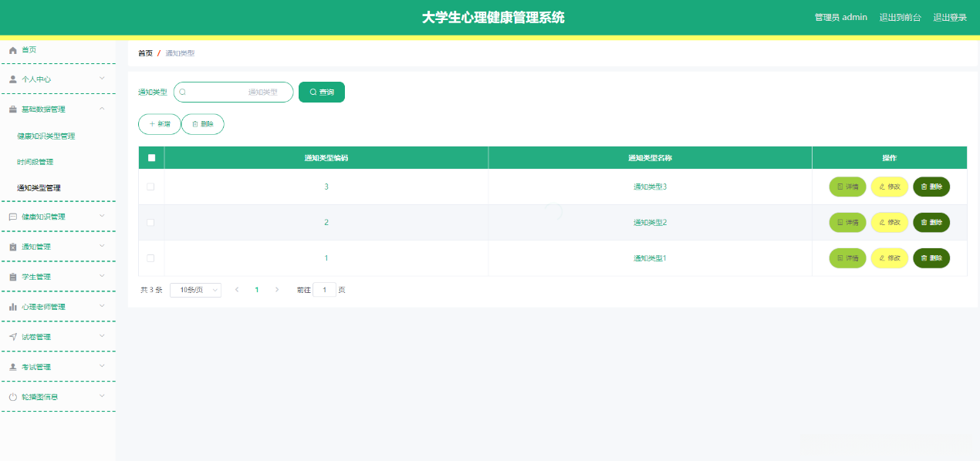Image resolution: width=980 pixels, height=461 pixels.
Task: Click 详情 for 通知类型2 row
Action: [848, 222]
